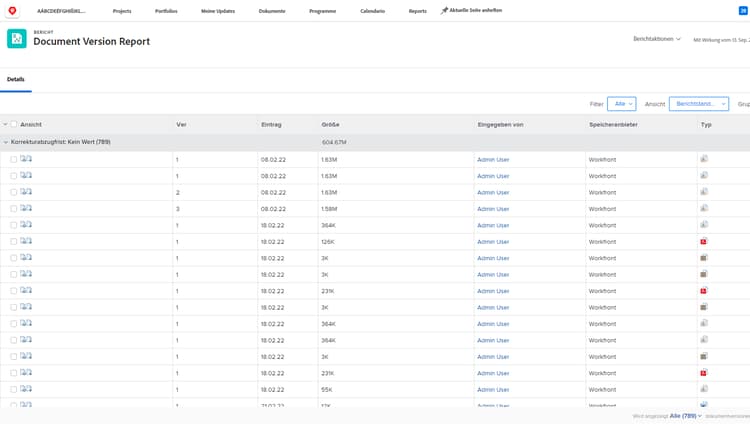Viewport: 750px width, 424px height.
Task: Click the document preview icon in first row
Action: tap(26, 159)
